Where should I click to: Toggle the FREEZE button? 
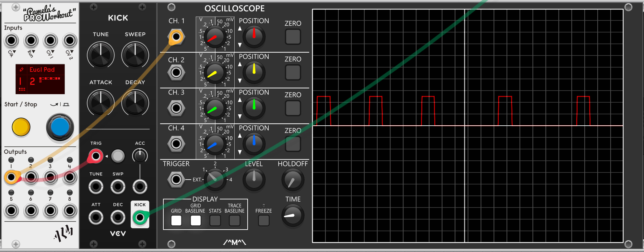click(263, 220)
